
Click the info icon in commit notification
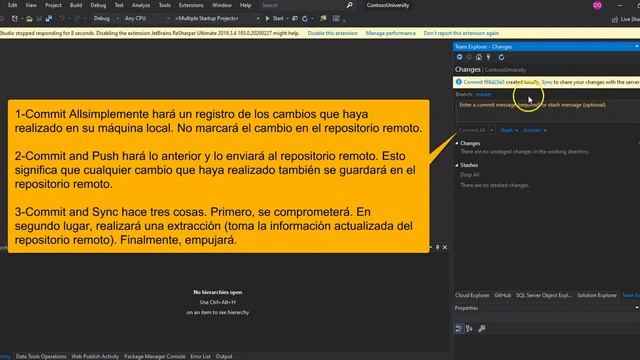[x=459, y=82]
